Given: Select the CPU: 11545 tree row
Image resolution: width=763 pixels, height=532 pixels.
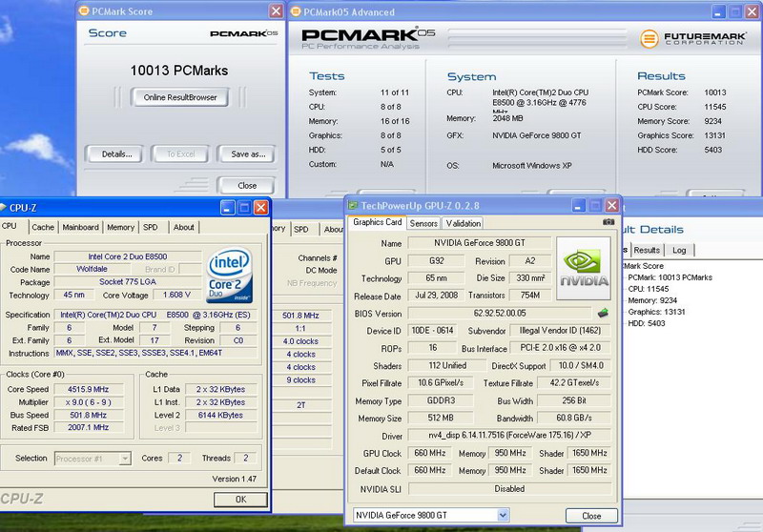Looking at the screenshot, I should (649, 289).
